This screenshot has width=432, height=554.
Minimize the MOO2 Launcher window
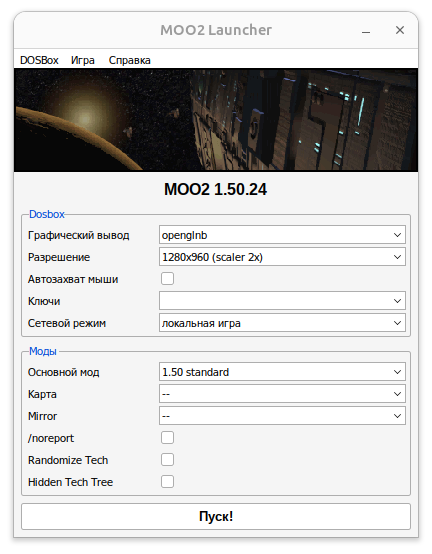pos(366,30)
